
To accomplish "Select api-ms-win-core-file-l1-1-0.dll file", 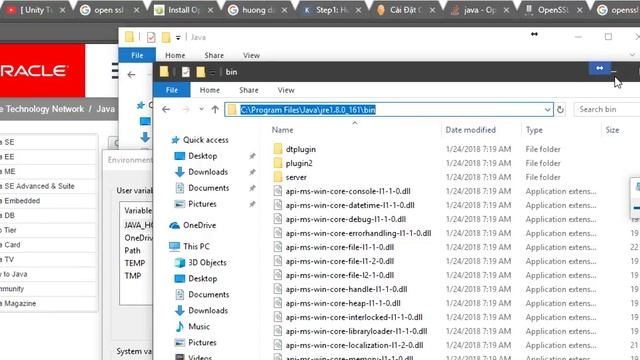I will click(340, 247).
